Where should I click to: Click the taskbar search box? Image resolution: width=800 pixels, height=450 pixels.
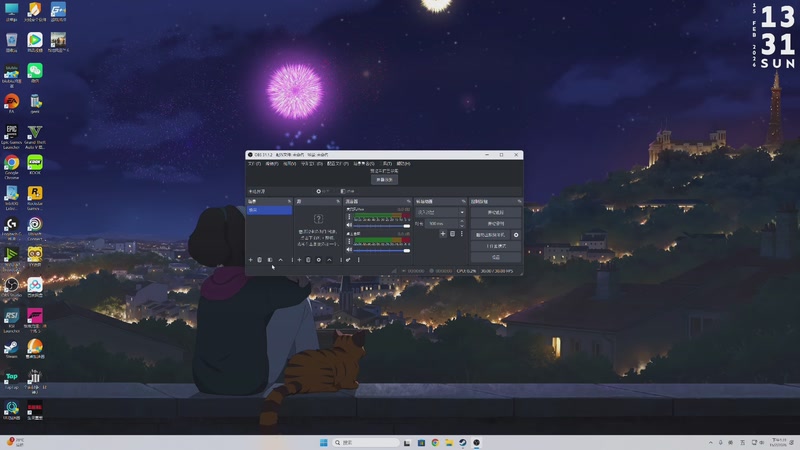[x=365, y=442]
